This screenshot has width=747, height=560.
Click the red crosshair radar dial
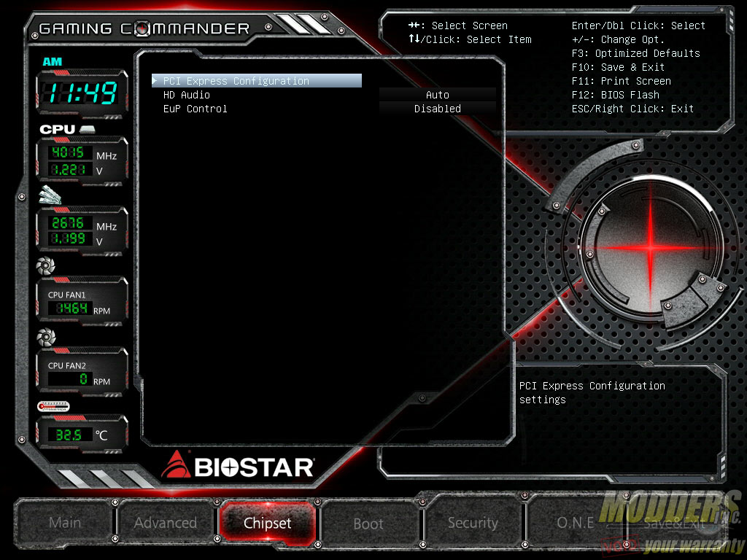(x=651, y=246)
